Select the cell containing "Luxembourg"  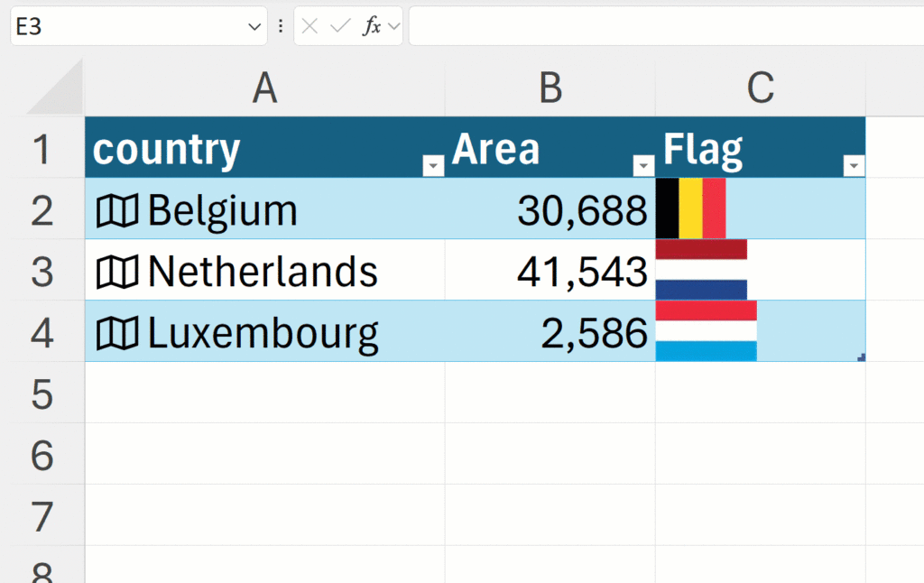click(x=264, y=331)
